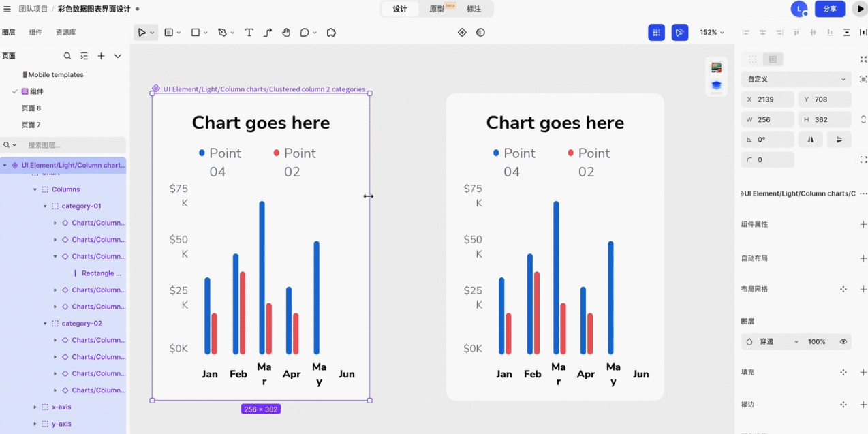Screen dimensions: 868x434
Task: Toggle the blue pixel grid button
Action: pos(656,33)
